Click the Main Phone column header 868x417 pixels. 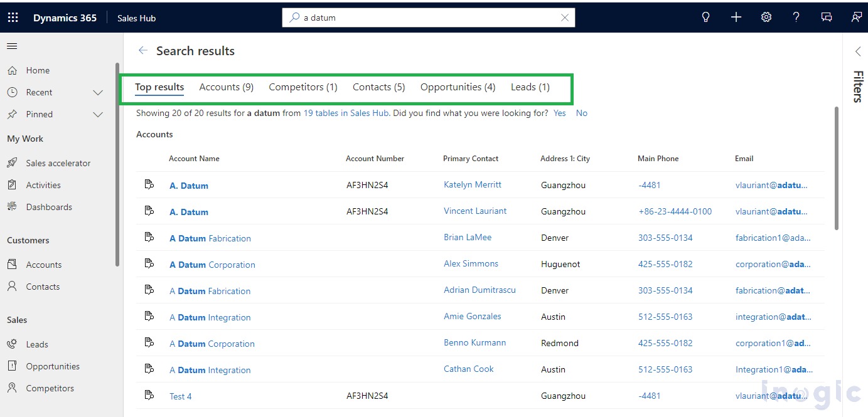(658, 159)
